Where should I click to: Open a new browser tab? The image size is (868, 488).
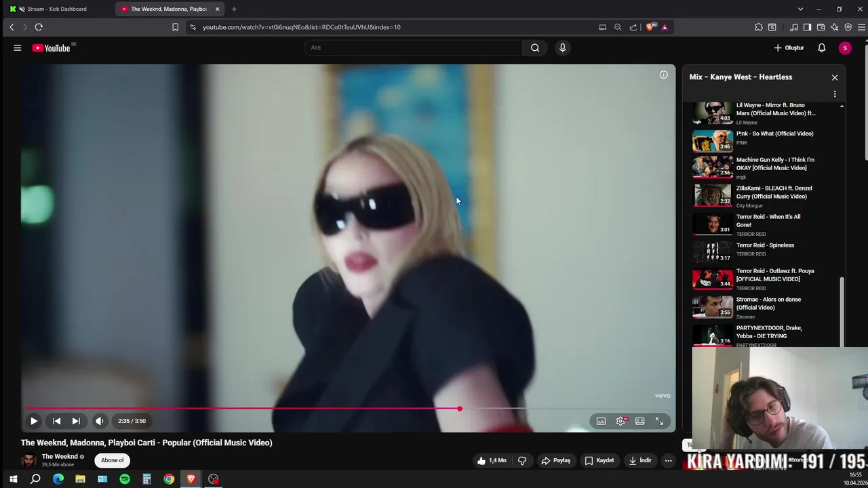coord(234,9)
